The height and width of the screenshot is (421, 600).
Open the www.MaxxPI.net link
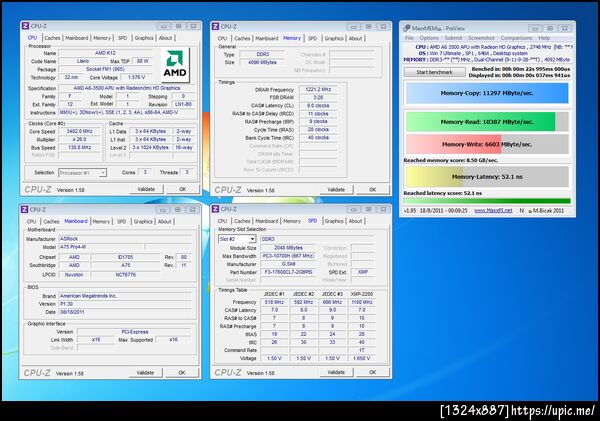(x=493, y=210)
